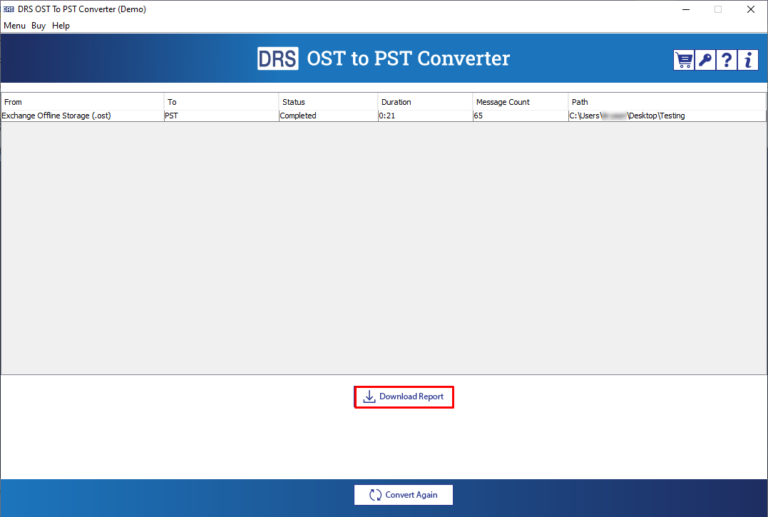Click the To column header
The image size is (768, 517).
[x=221, y=102]
